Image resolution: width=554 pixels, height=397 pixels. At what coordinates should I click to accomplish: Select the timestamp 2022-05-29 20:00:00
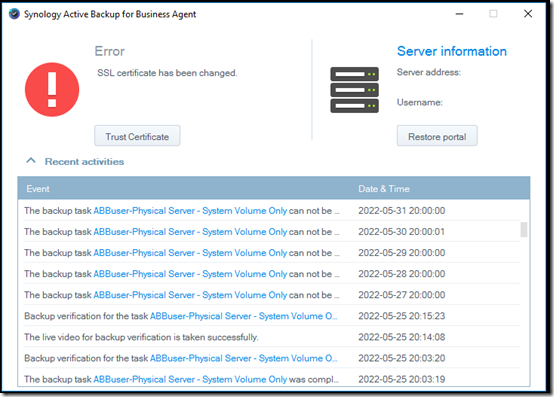pos(402,253)
